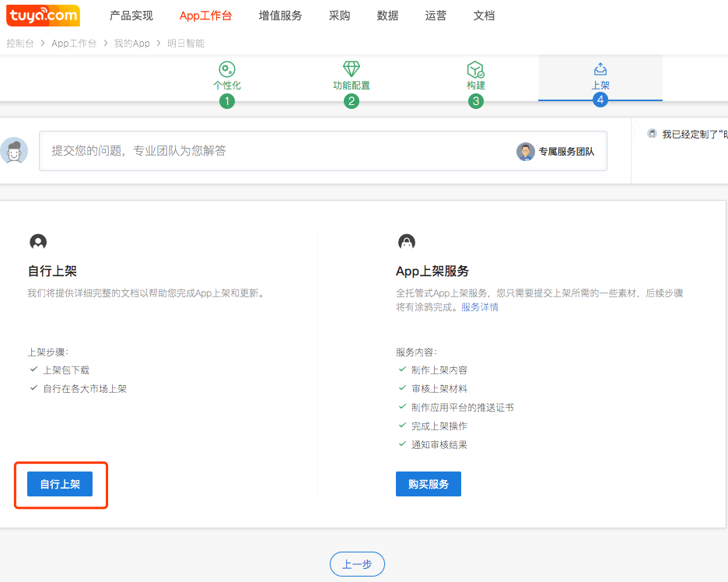Screen dimensions: 728x582
Task: Click the 构建 cube icon
Action: pyautogui.click(x=475, y=69)
